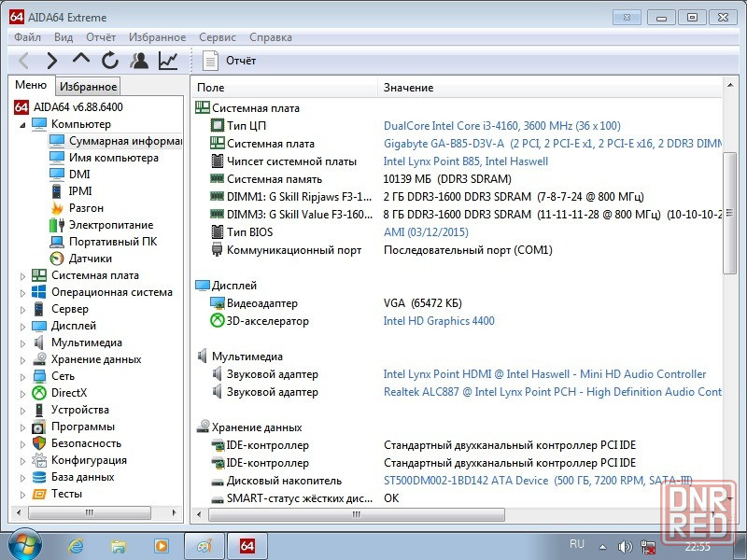Open the AMI (03/12/2015) BIOS link
The width and height of the screenshot is (747, 560).
(426, 231)
